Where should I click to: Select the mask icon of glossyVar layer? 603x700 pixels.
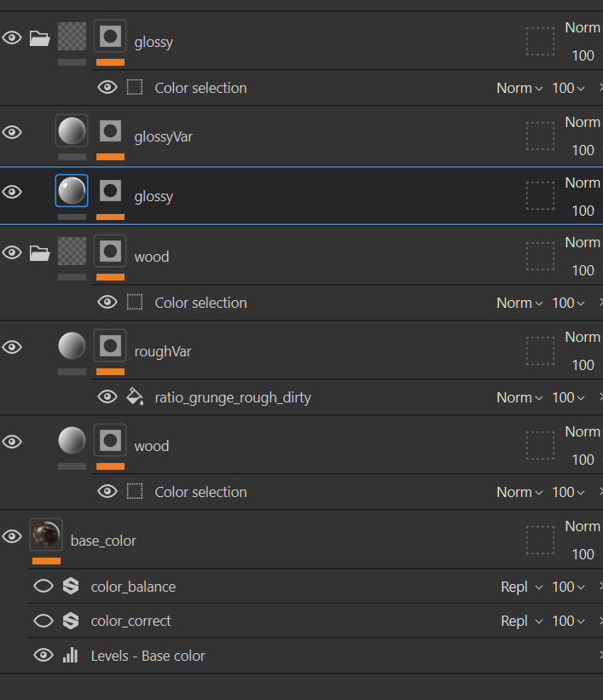[x=110, y=131]
